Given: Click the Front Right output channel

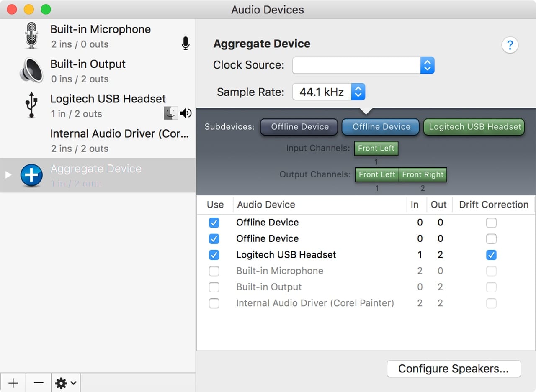Looking at the screenshot, I should tap(423, 175).
